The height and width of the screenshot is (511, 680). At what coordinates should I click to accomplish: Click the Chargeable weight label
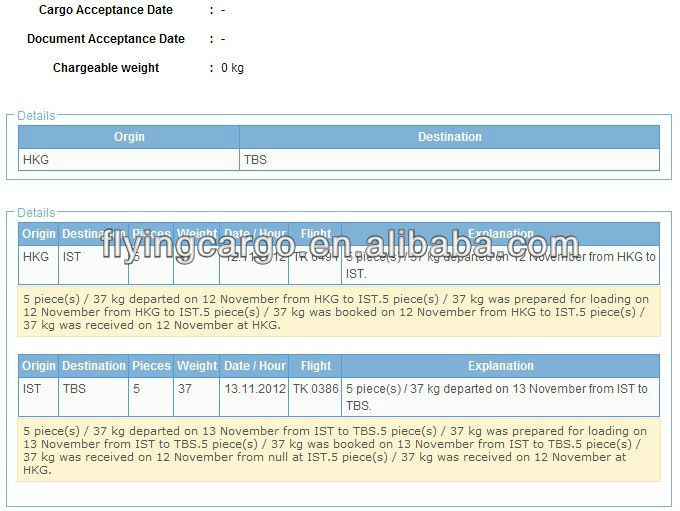pos(106,68)
